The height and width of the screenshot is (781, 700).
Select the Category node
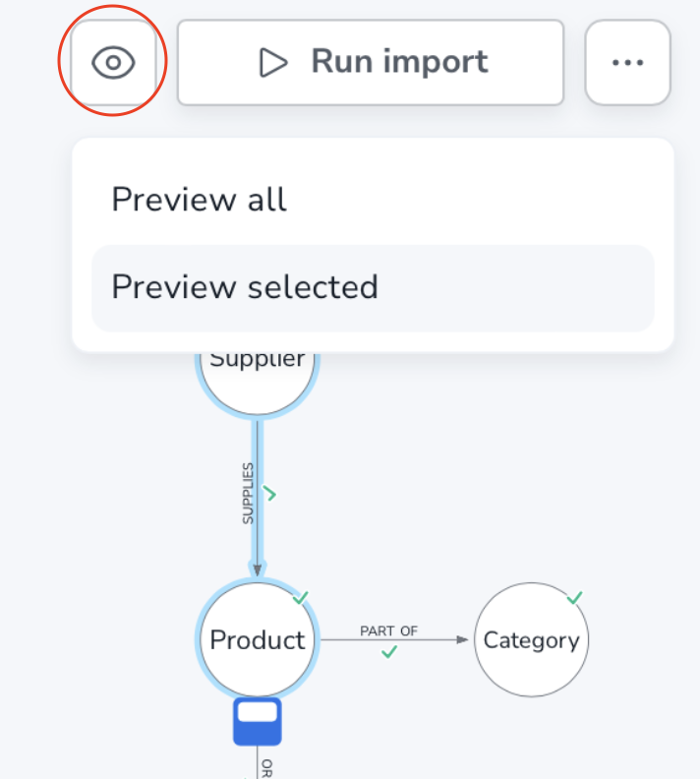point(531,640)
